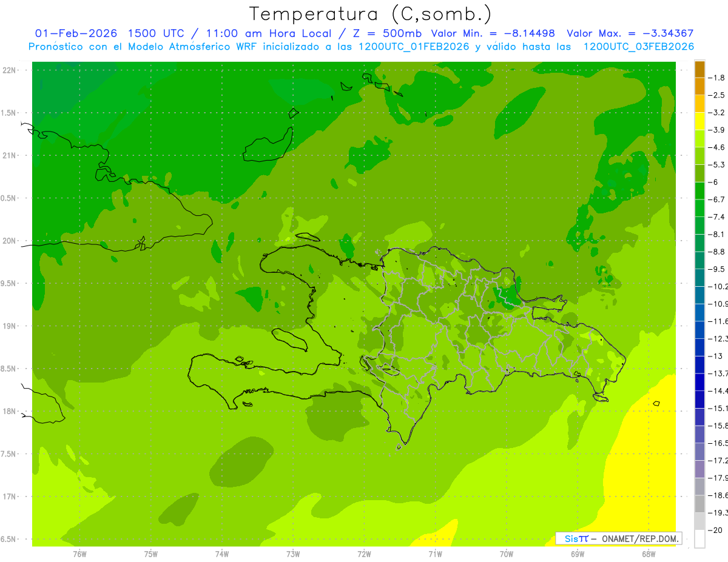Image resolution: width=728 pixels, height=562 pixels.
Task: Click the '-14.4' colorbar label
Action: click(x=718, y=391)
